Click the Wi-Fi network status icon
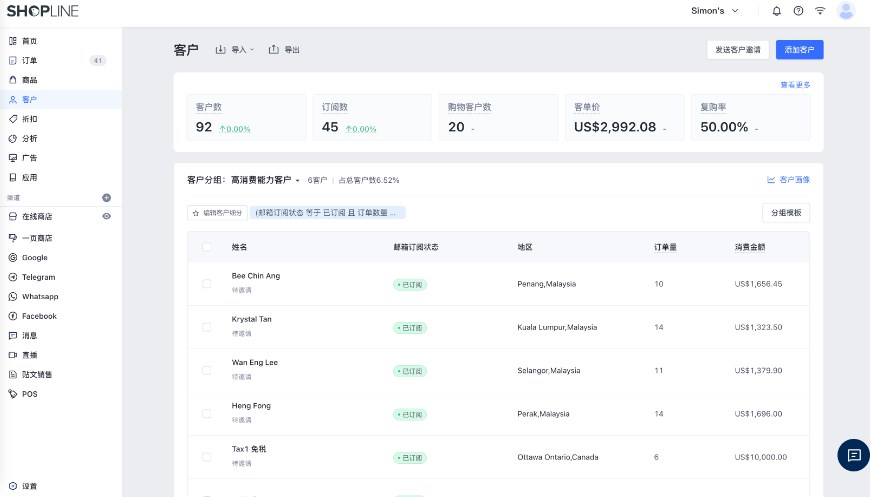Screen dimensions: 871x497 [x=820, y=11]
